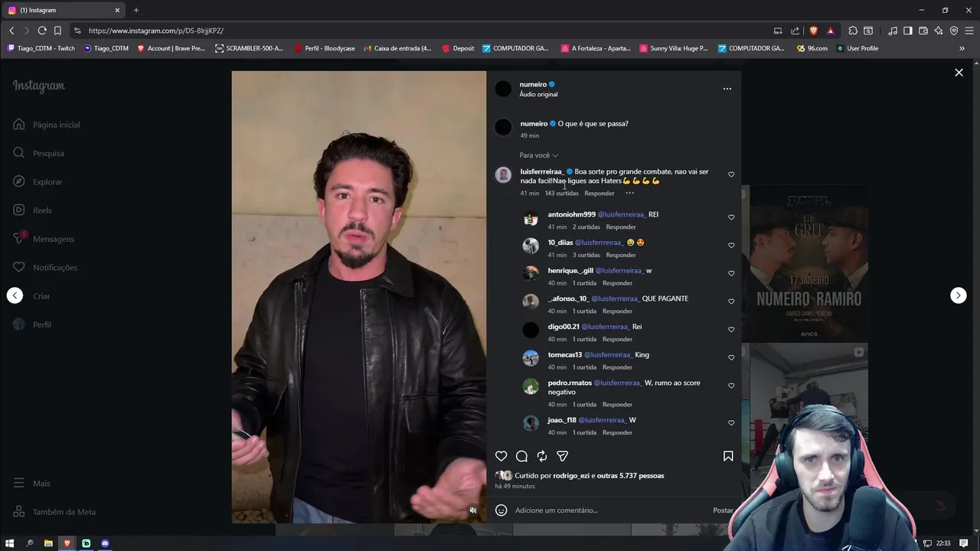Screen dimensions: 980x551
Task: Open Página inicial in sidebar
Action: [47, 125]
